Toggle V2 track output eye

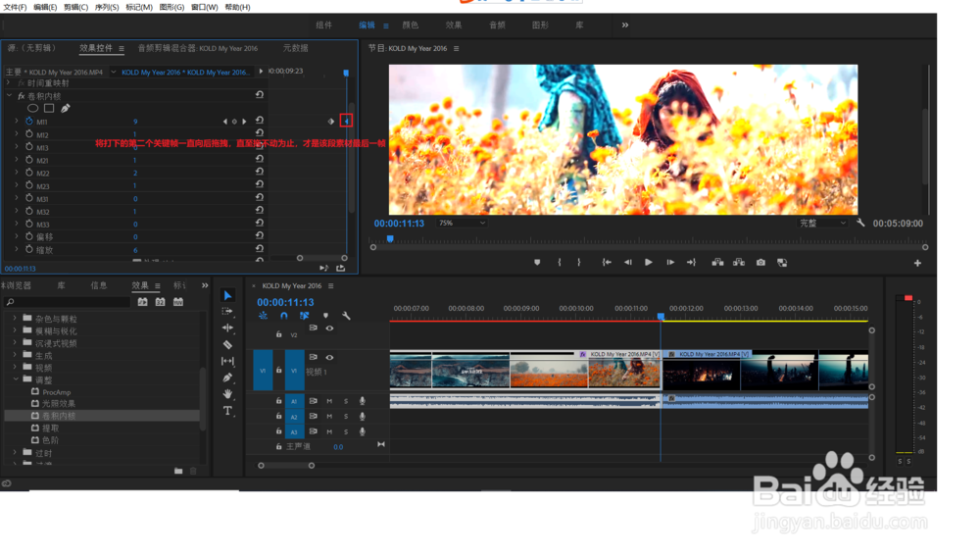(x=329, y=328)
